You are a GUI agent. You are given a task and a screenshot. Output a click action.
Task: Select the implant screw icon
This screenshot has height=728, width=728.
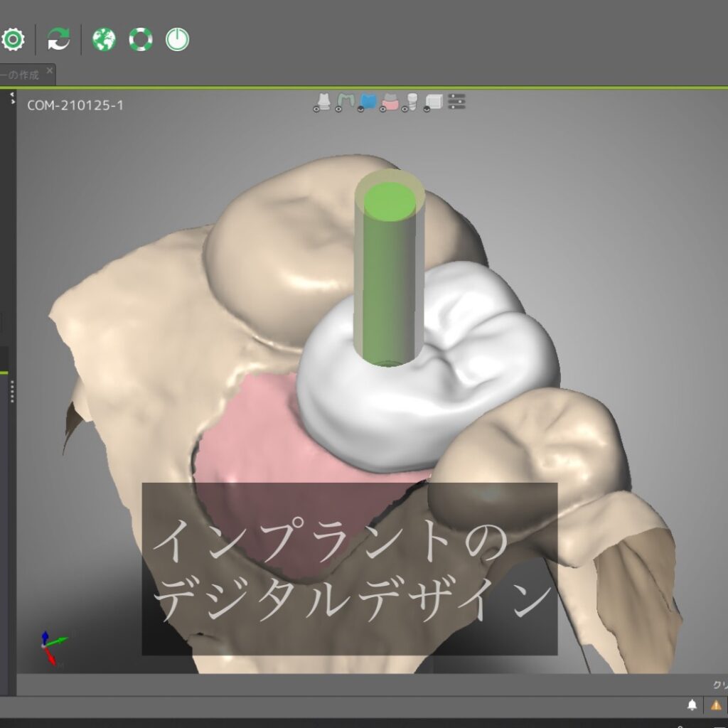(412, 100)
